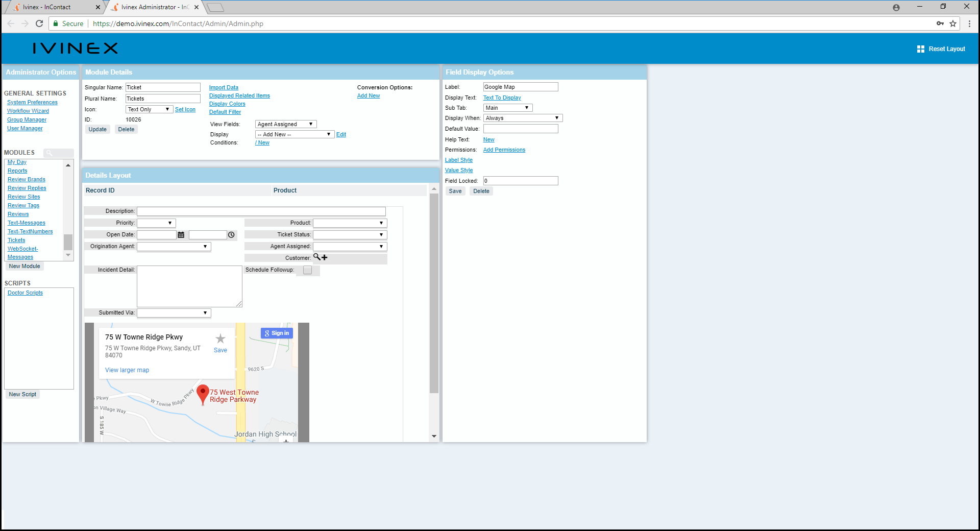Click the star Save icon on map
Screen dimensions: 980x531
coord(220,339)
